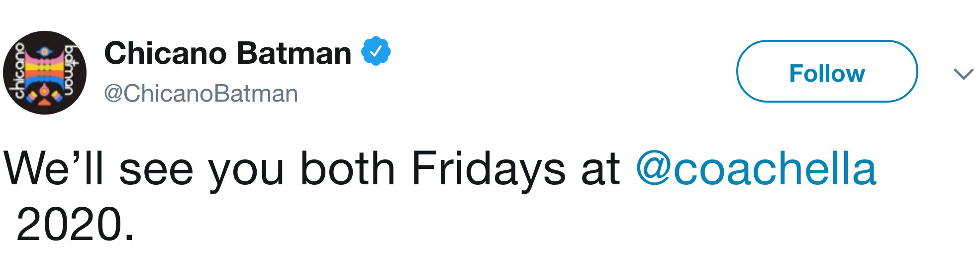The width and height of the screenshot is (980, 264).
Task: Click the "2020." text in the tweet
Action: pos(75,224)
